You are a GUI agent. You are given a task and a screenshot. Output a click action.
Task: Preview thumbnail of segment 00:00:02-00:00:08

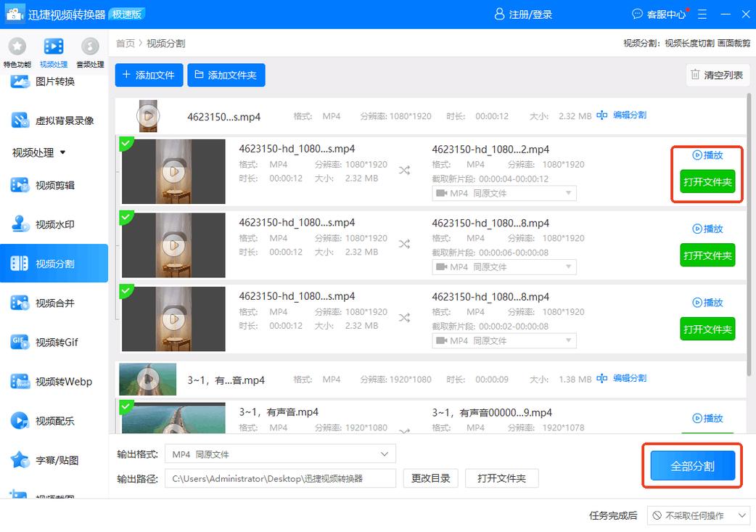pos(173,319)
